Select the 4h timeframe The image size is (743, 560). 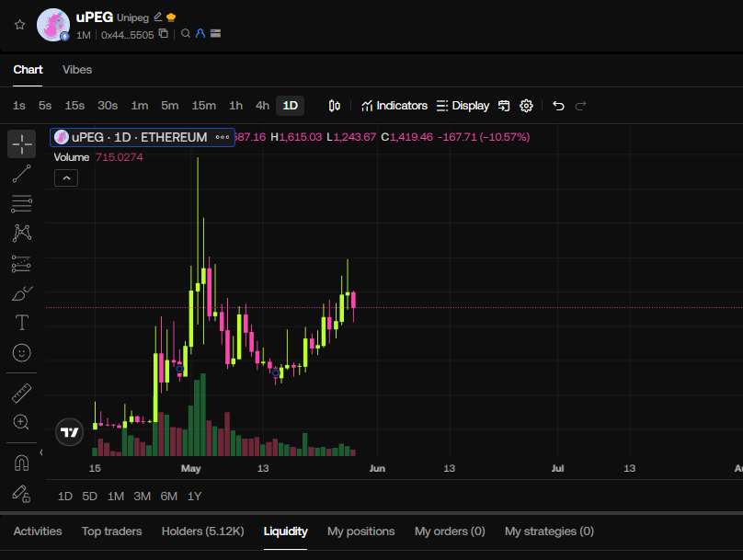click(262, 106)
